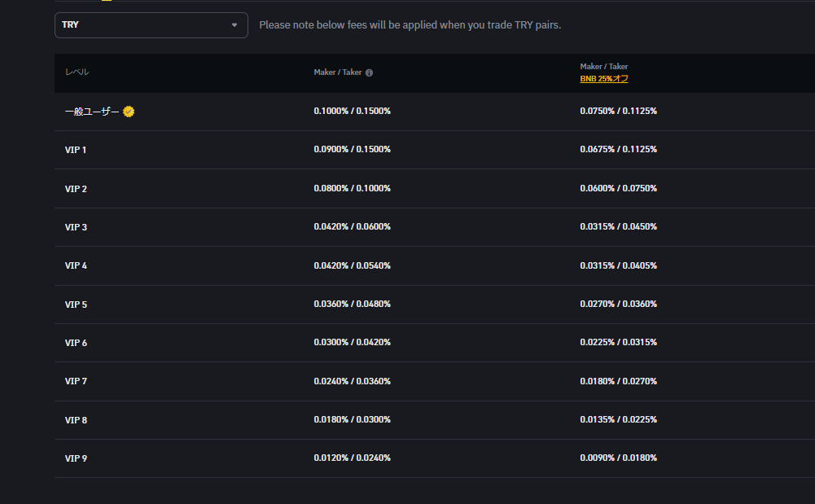
Task: Click the VIP 3 level label
Action: [x=76, y=227]
